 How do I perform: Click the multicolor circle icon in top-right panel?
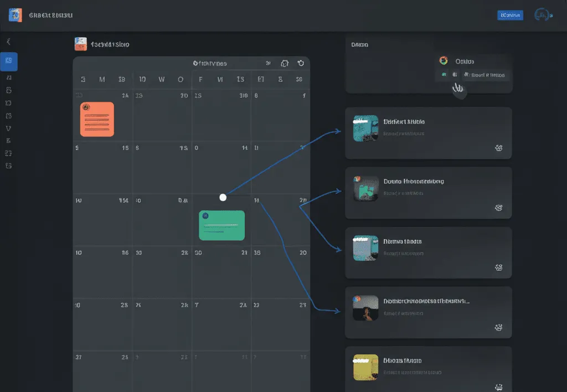click(443, 61)
